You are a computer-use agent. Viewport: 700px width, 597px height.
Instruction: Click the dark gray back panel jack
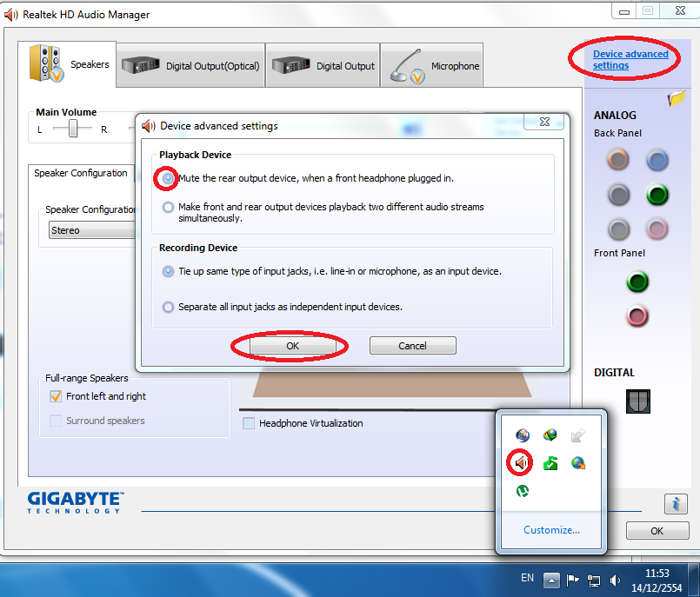click(618, 195)
